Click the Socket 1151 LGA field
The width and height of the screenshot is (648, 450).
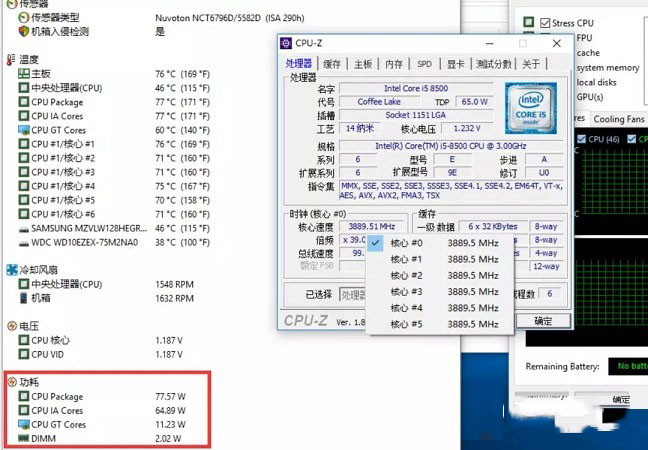point(416,115)
